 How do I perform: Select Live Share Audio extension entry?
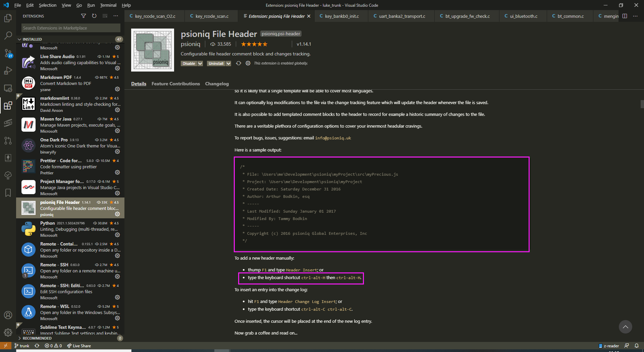70,62
